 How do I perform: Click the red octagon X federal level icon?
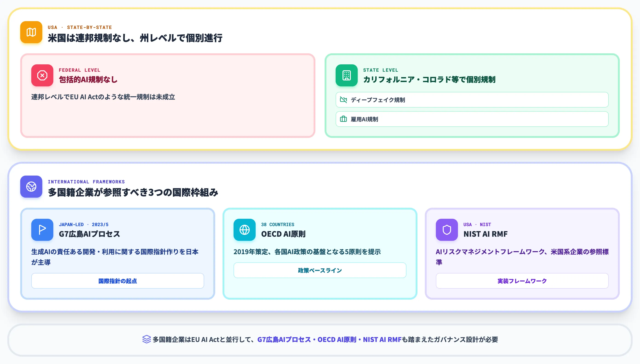pos(42,75)
